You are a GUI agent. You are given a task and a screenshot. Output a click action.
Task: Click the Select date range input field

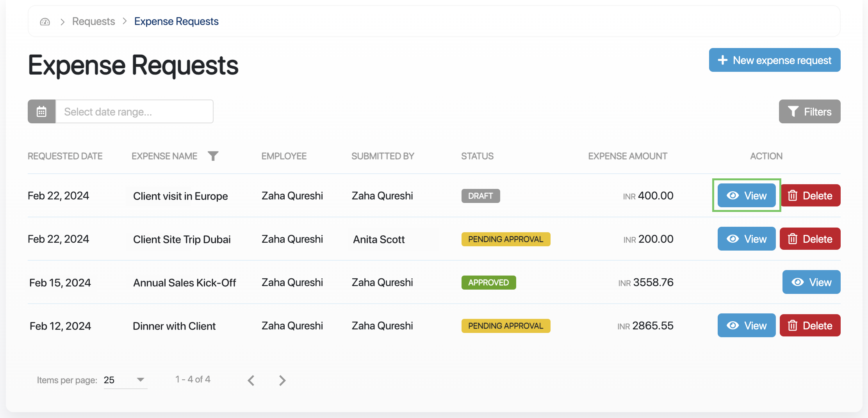[x=134, y=112]
